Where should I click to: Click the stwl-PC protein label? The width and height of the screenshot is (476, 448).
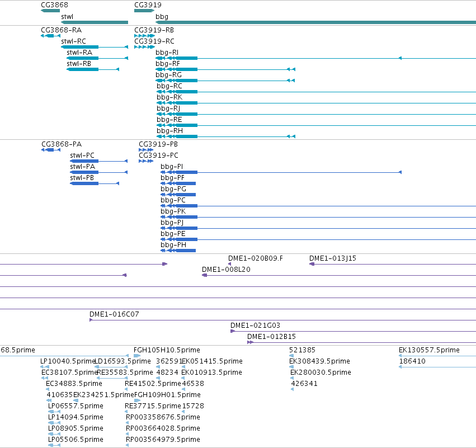[x=82, y=155]
